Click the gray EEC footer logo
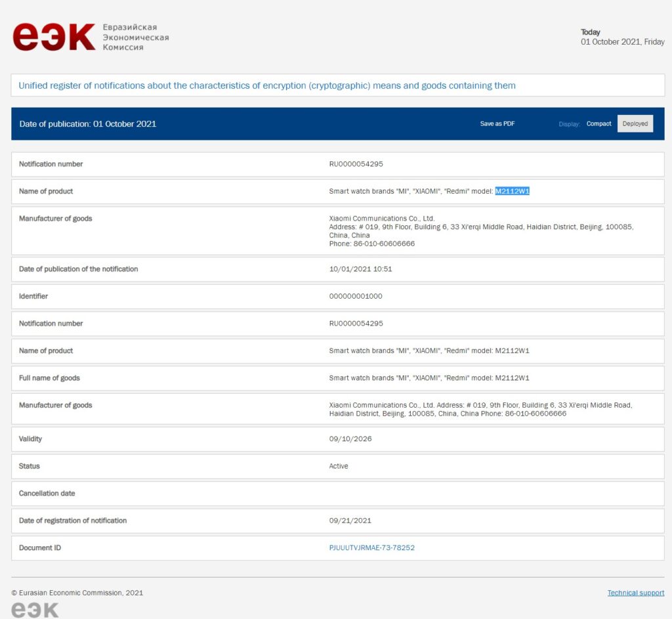Image resolution: width=672 pixels, height=619 pixels. click(35, 610)
